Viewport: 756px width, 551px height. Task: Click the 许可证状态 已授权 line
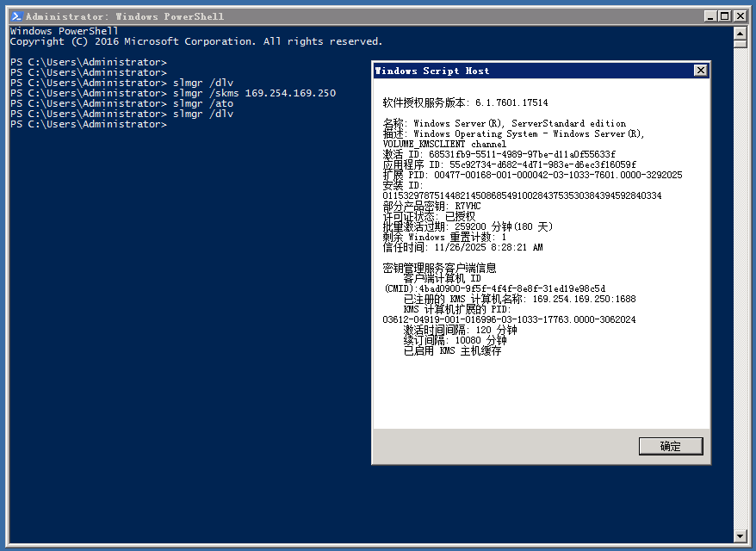tap(429, 216)
